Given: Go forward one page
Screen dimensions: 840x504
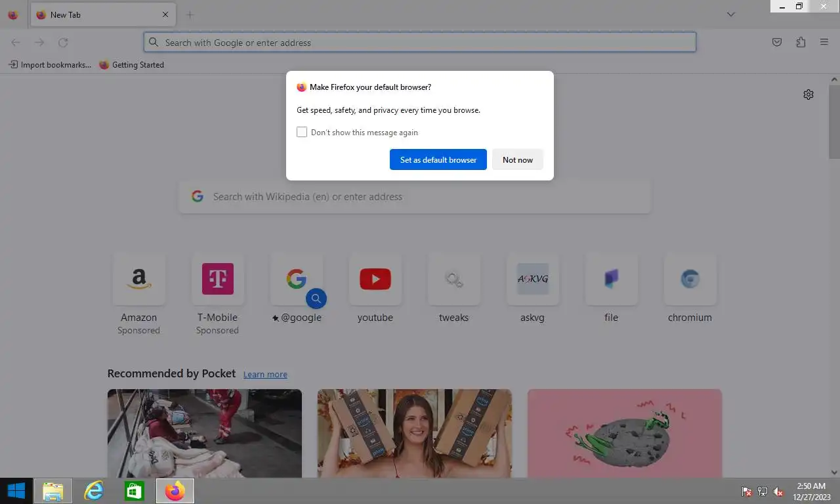Looking at the screenshot, I should [39, 42].
